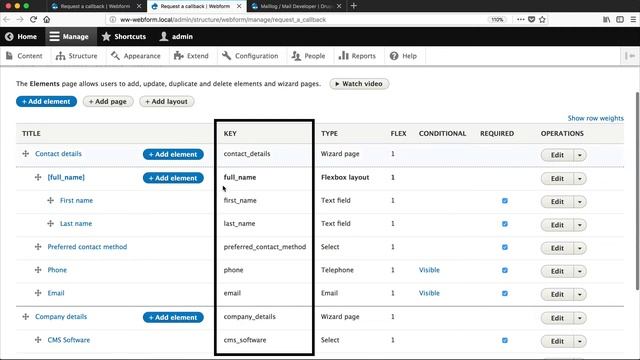Screen dimensions: 640x360
Task: Toggle required checkbox for Preferred contact method
Action: [x=505, y=247]
